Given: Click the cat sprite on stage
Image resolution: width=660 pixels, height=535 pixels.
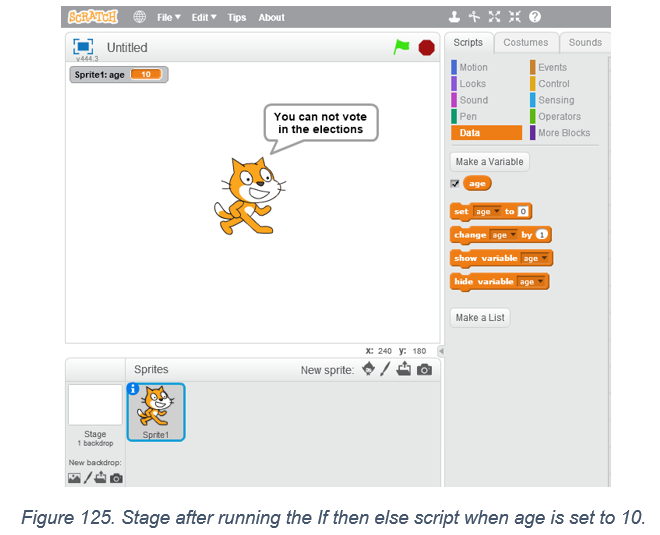Looking at the screenshot, I should (249, 196).
